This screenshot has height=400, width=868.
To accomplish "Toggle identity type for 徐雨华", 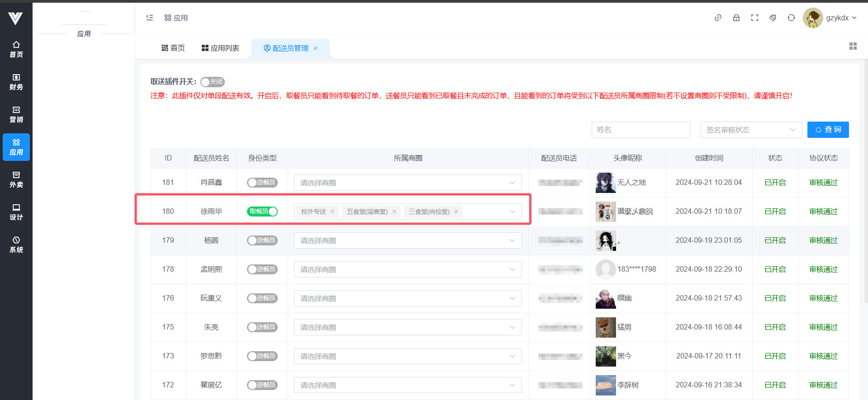I will pos(262,212).
